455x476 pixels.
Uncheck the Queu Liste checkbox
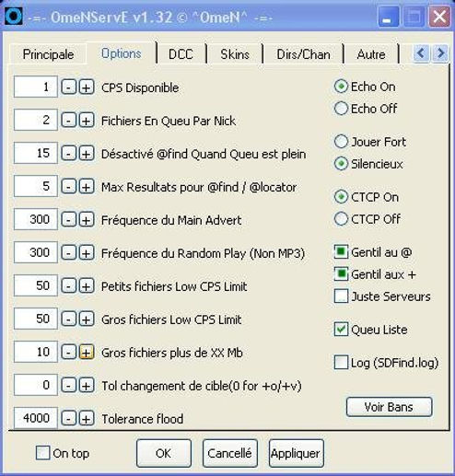point(341,330)
